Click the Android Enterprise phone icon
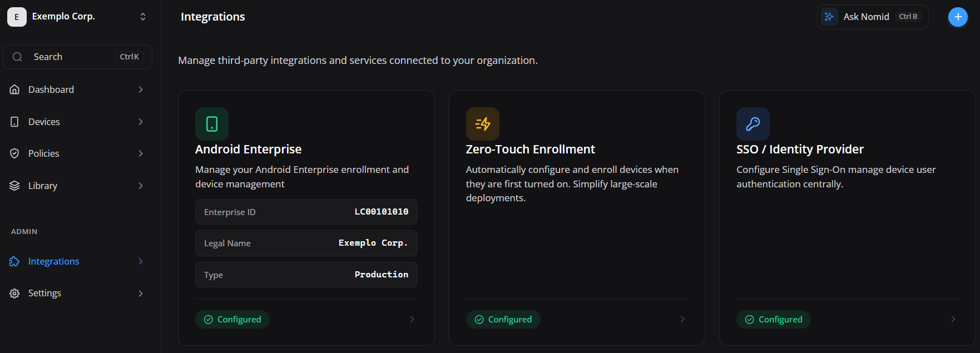980x353 pixels. click(212, 124)
